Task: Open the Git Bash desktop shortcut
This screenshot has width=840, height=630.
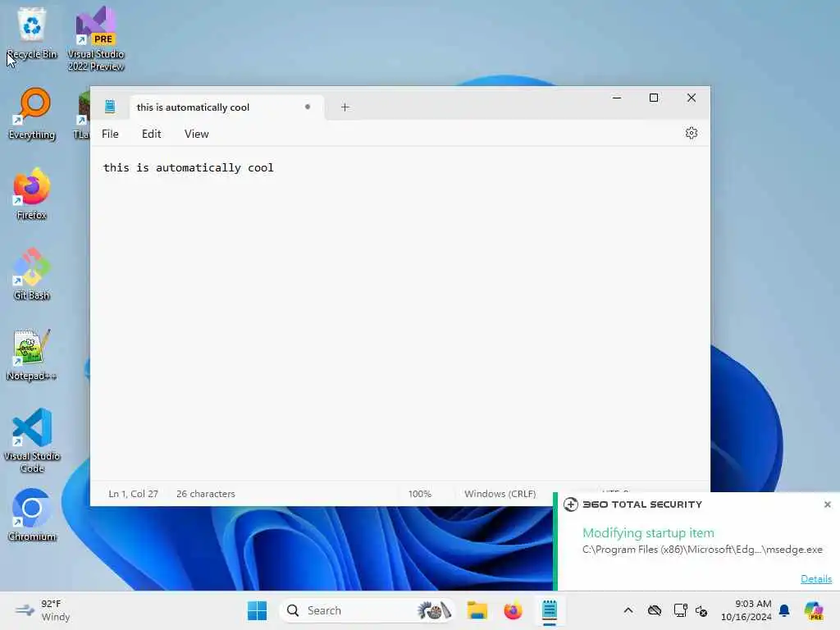Action: pyautogui.click(x=32, y=274)
